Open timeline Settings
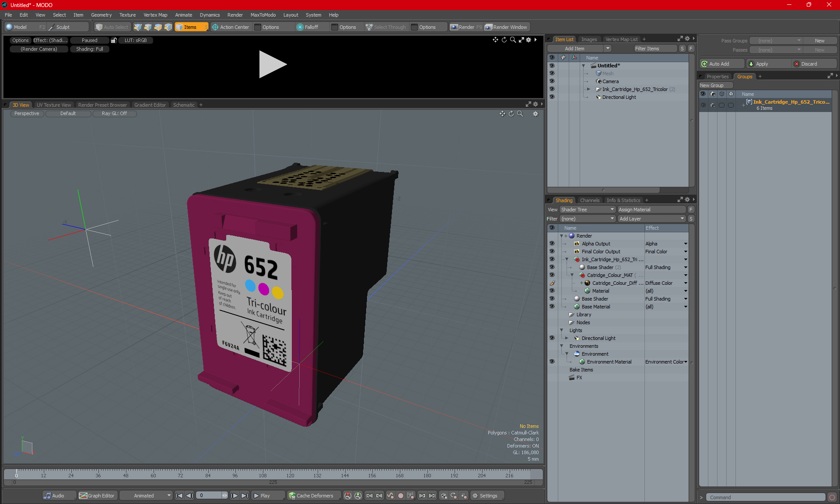The width and height of the screenshot is (840, 504). [x=487, y=496]
